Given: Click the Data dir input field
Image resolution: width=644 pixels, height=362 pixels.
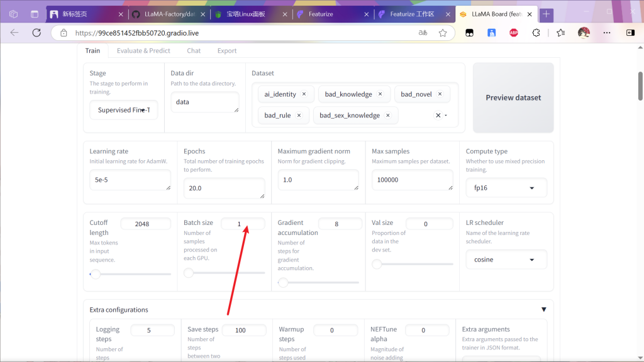Looking at the screenshot, I should pos(204,102).
